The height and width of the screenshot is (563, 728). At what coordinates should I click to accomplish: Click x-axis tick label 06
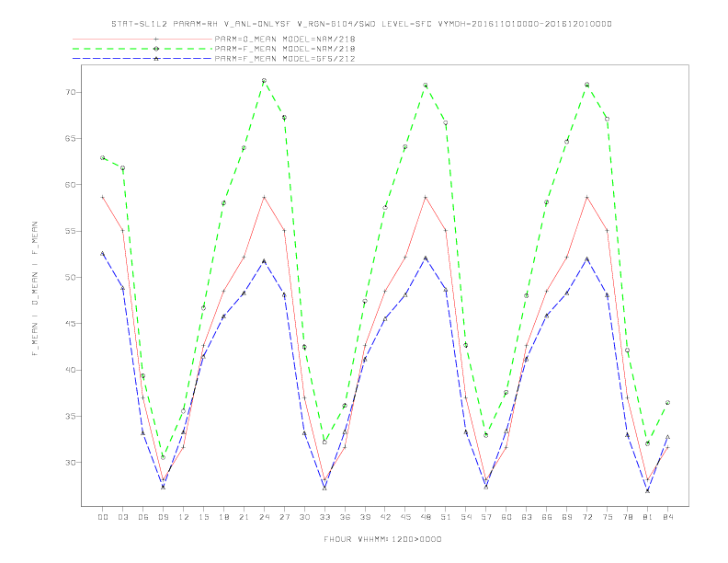pos(143,517)
